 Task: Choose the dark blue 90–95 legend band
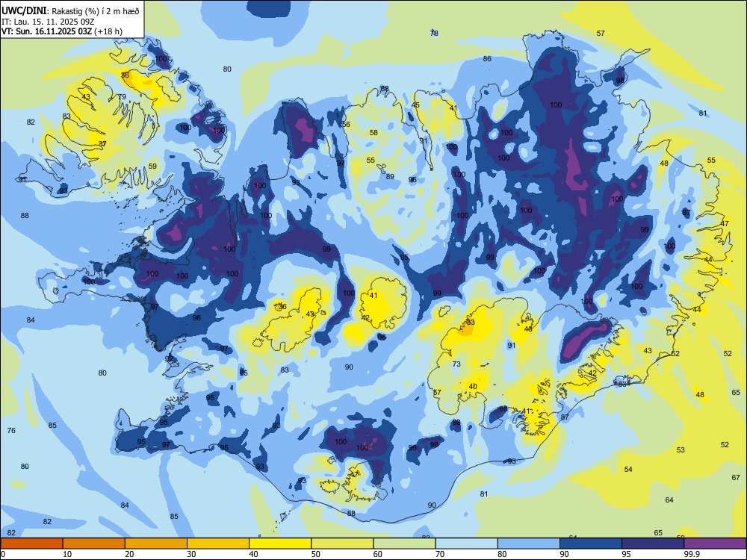(591, 544)
